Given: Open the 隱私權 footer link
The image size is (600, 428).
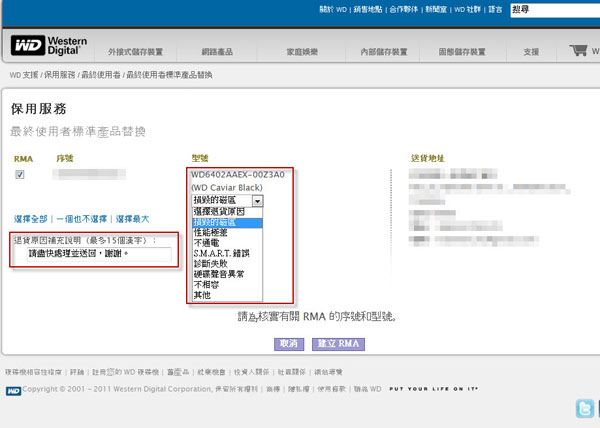Looking at the screenshot, I should [299, 389].
